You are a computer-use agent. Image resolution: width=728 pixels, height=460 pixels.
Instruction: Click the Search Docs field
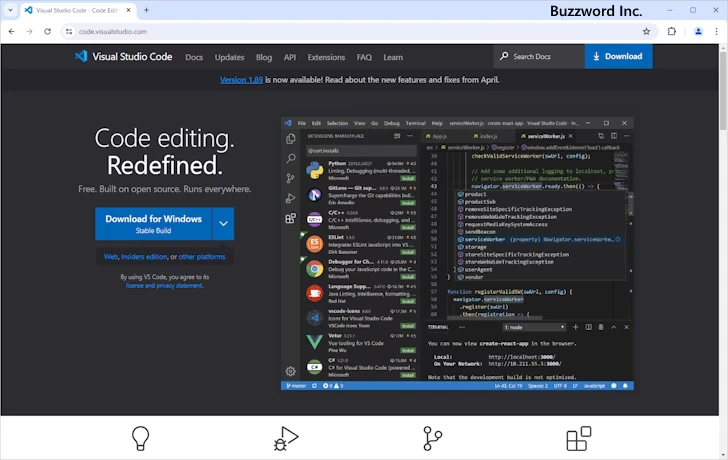click(x=540, y=57)
